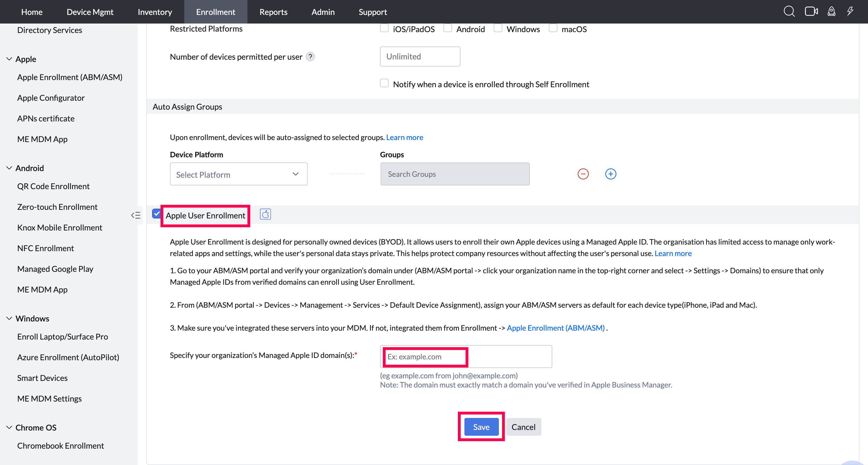Check the macOS restricted platform box
This screenshot has width=868, height=465.
(553, 28)
